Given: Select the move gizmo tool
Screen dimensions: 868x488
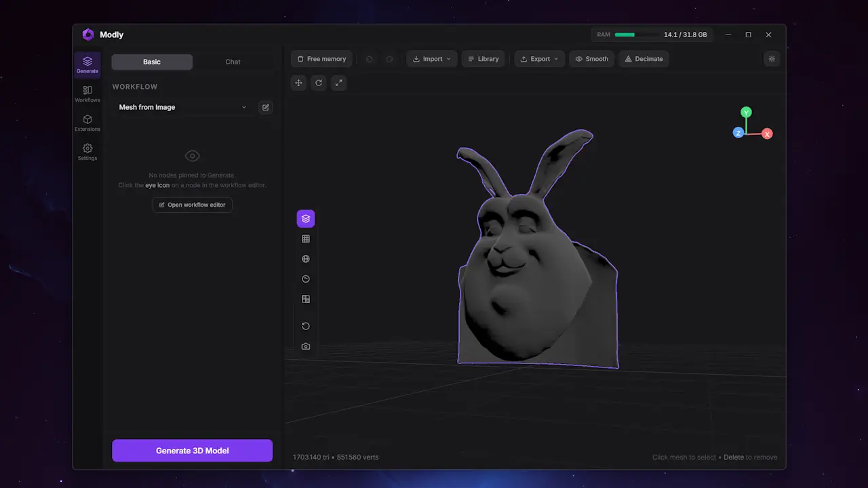Looking at the screenshot, I should pyautogui.click(x=298, y=83).
